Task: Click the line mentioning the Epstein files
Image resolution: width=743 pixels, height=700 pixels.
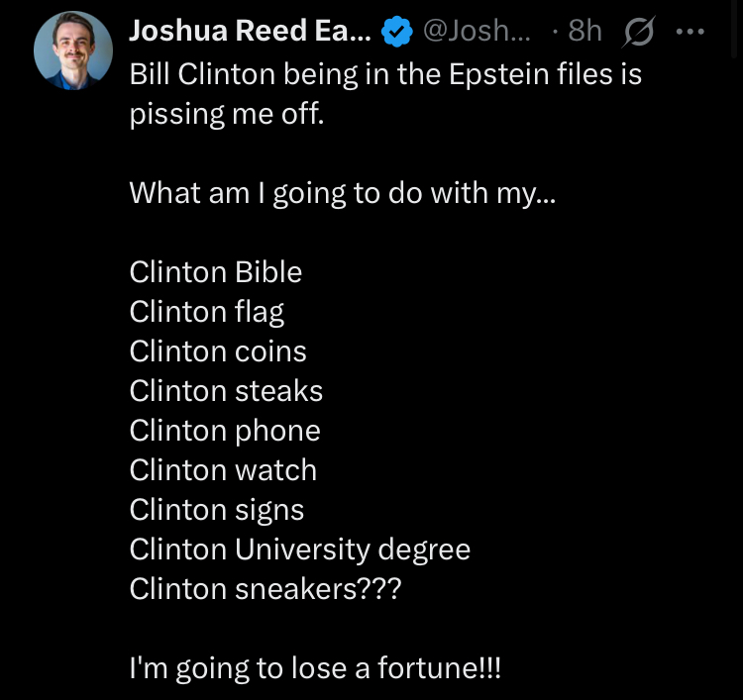Action: [x=385, y=74]
